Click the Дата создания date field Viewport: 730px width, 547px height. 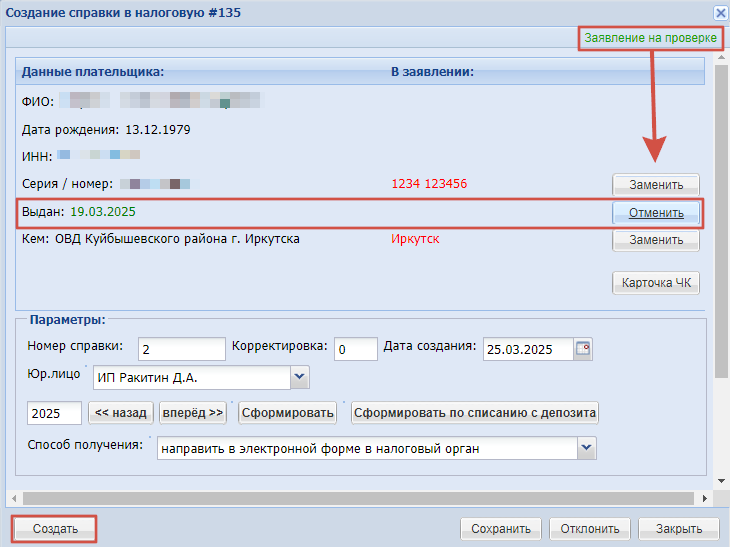click(528, 349)
